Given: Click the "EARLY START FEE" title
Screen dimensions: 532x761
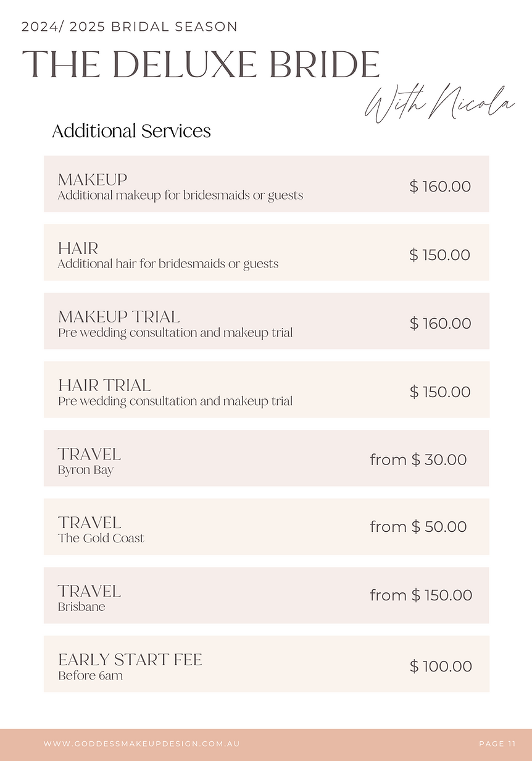Looking at the screenshot, I should (130, 660).
